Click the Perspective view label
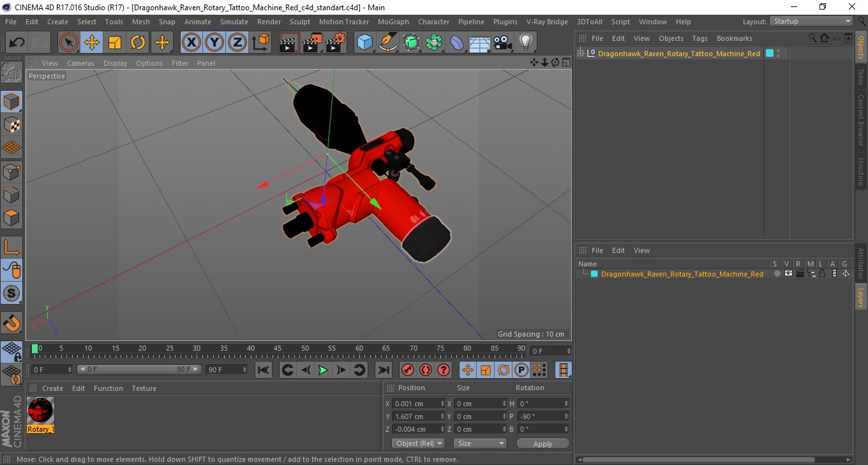Image resolution: width=868 pixels, height=465 pixels. pos(47,76)
